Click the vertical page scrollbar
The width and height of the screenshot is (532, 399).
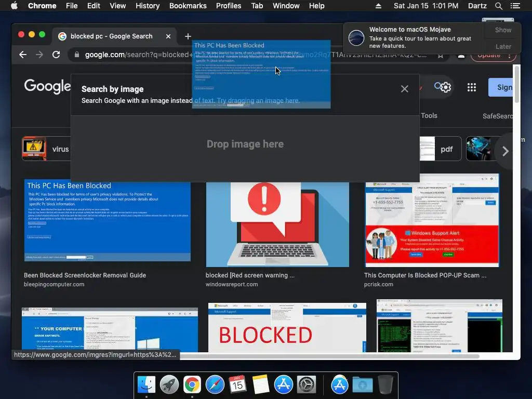(x=517, y=85)
